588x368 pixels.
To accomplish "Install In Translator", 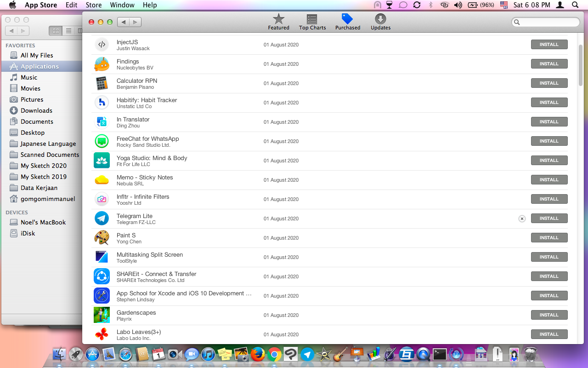I will pos(549,122).
